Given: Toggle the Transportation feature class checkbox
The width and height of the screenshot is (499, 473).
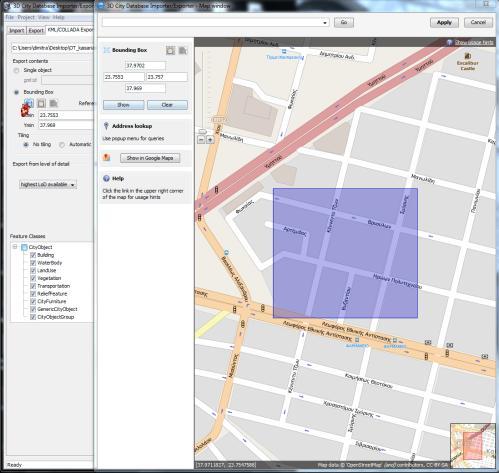Looking at the screenshot, I should (x=33, y=286).
